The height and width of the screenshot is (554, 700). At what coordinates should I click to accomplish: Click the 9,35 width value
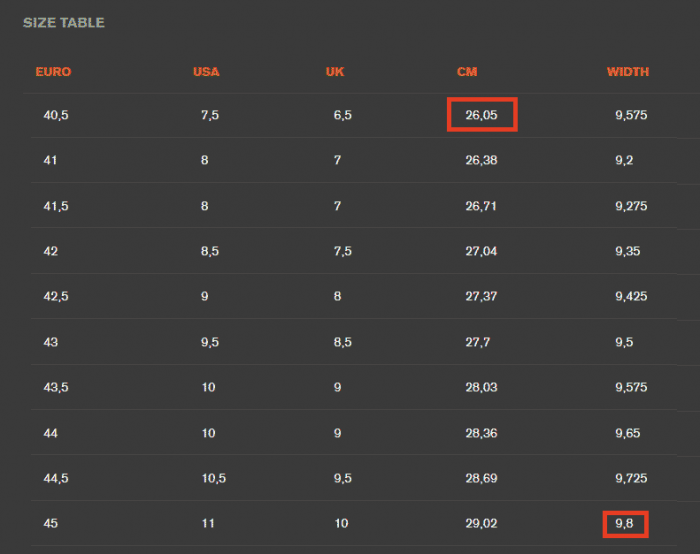click(628, 251)
